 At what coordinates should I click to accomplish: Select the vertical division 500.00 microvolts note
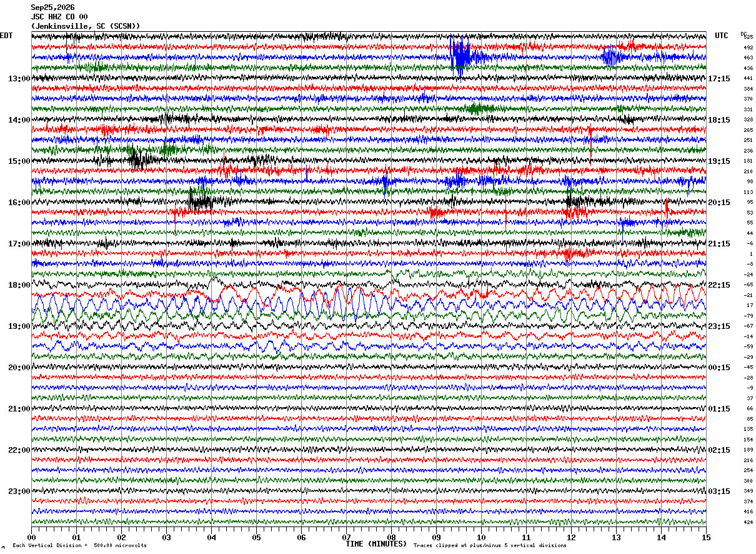pyautogui.click(x=79, y=545)
